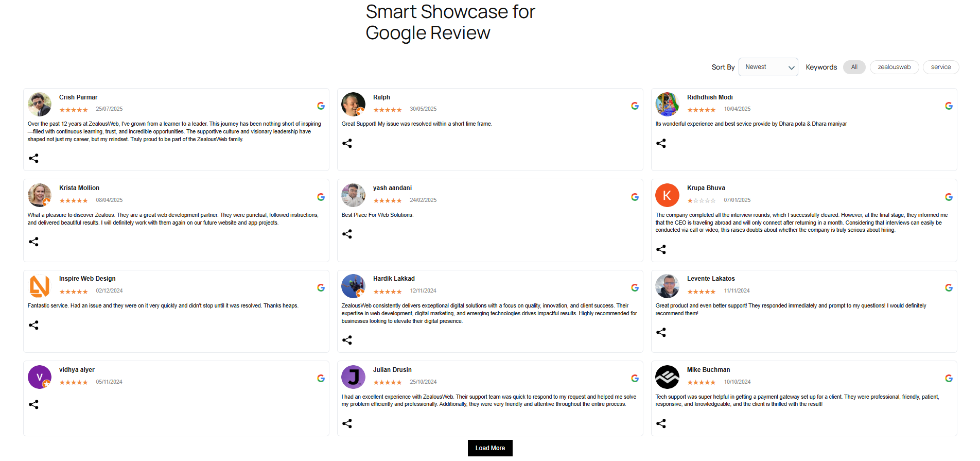Viewport: 980px width, 461px height.
Task: Share Ralph's review
Action: pyautogui.click(x=347, y=143)
